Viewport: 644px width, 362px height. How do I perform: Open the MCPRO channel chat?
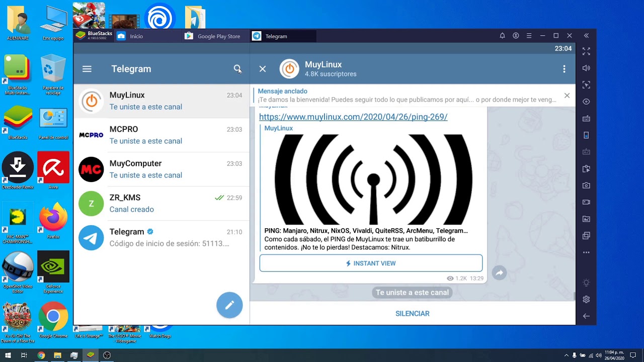click(x=162, y=135)
